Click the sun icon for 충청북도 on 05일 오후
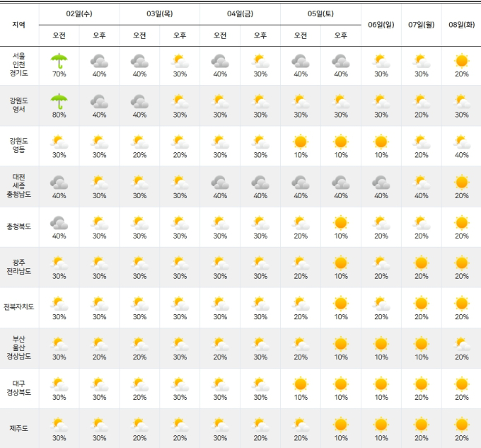Screen dimensions: 481x448 340,223
